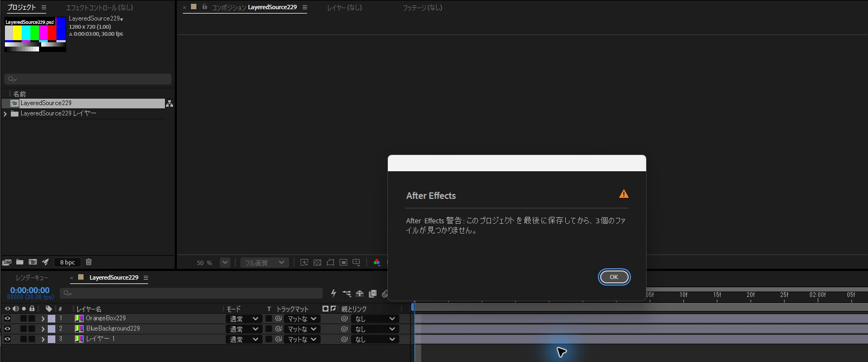Open the フル画質 resolution dropdown

pos(264,263)
